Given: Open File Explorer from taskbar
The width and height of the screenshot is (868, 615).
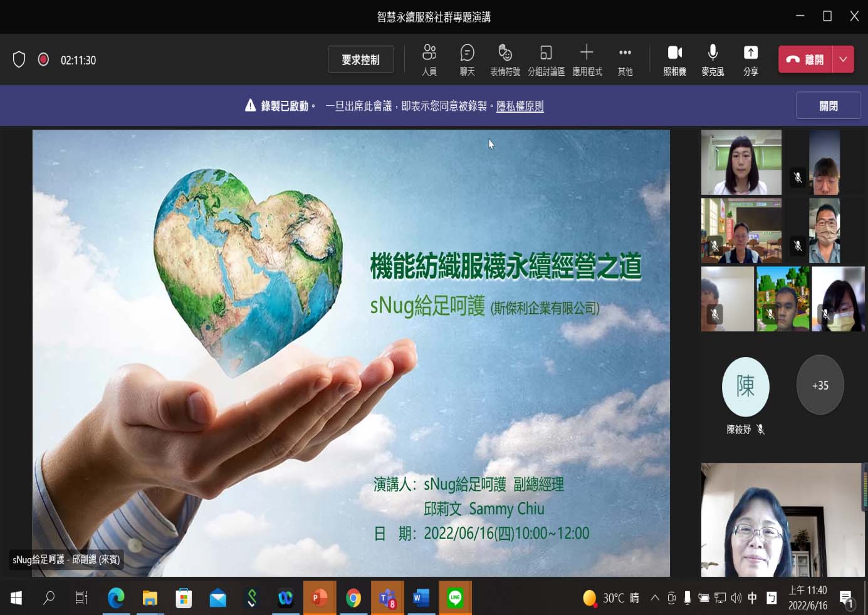Looking at the screenshot, I should [150, 598].
